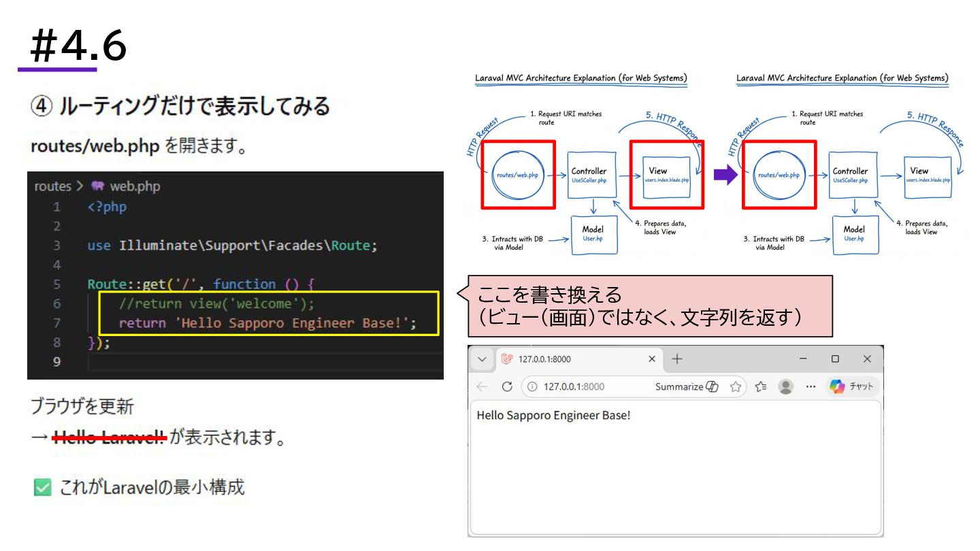Click the 'use Illuminate\Support\Facades\Route;' line
The image size is (980, 551).
tap(232, 246)
